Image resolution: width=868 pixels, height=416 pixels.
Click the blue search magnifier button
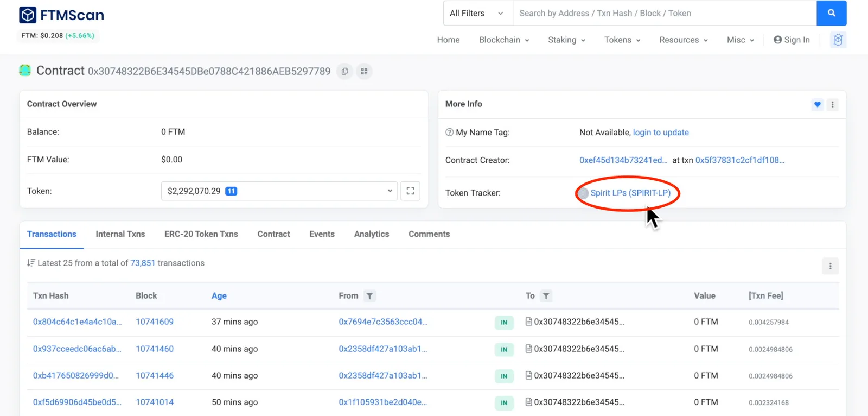(x=831, y=13)
